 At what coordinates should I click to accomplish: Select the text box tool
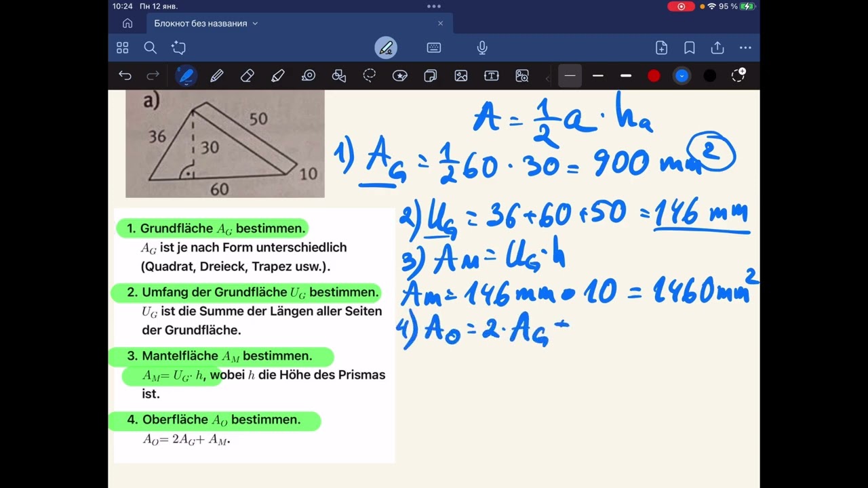(492, 75)
